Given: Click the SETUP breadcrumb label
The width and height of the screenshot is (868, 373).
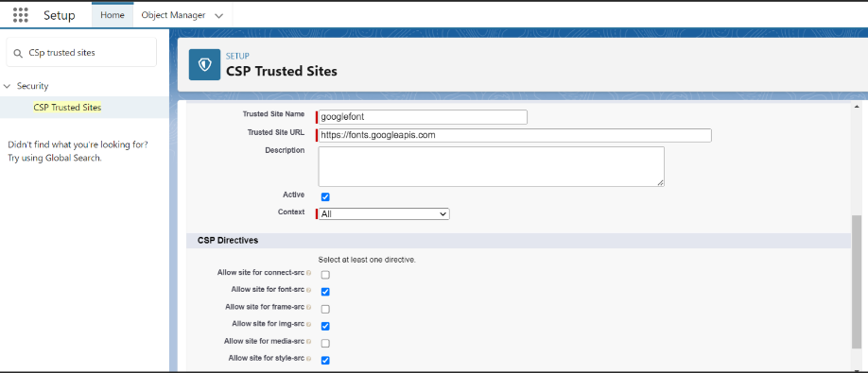Looking at the screenshot, I should [237, 56].
